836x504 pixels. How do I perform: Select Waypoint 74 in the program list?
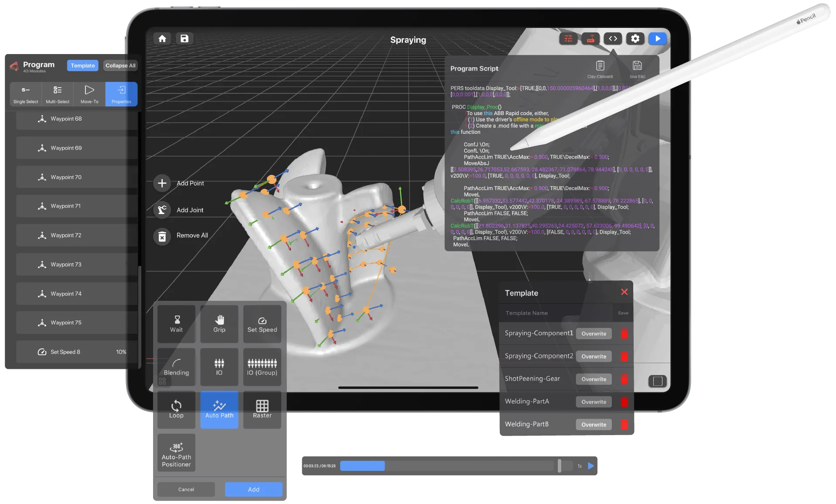click(x=77, y=294)
